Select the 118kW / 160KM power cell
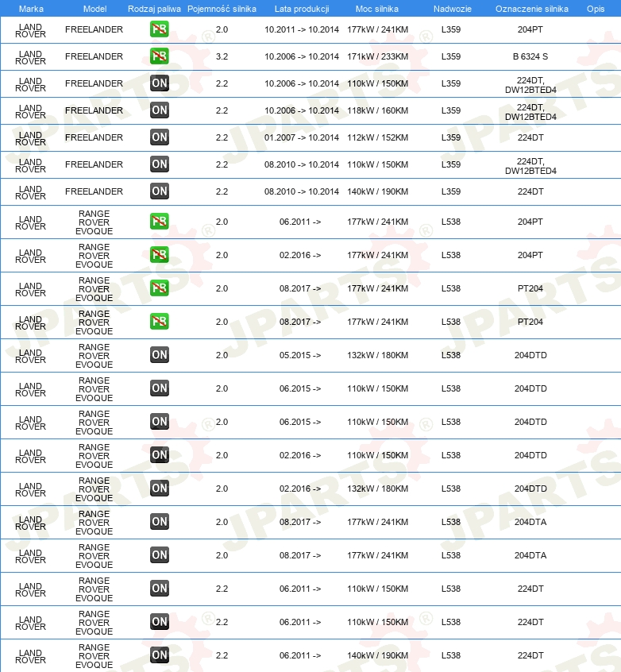Viewport: 621px width, 672px height. click(377, 110)
